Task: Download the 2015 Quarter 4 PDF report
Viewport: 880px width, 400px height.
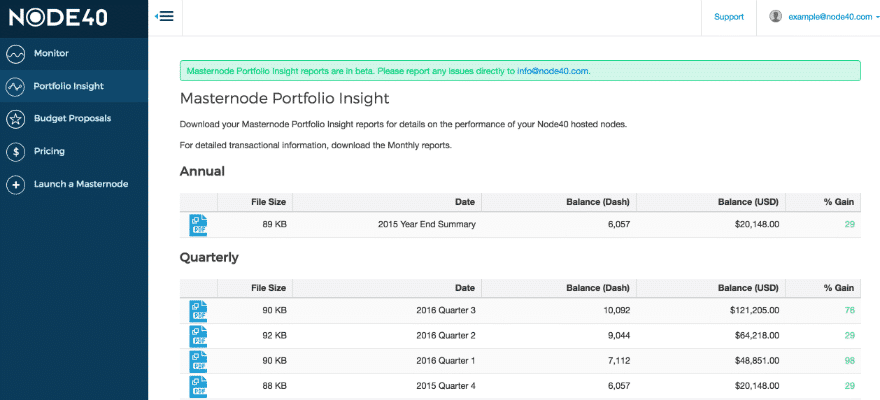Action: (x=198, y=386)
